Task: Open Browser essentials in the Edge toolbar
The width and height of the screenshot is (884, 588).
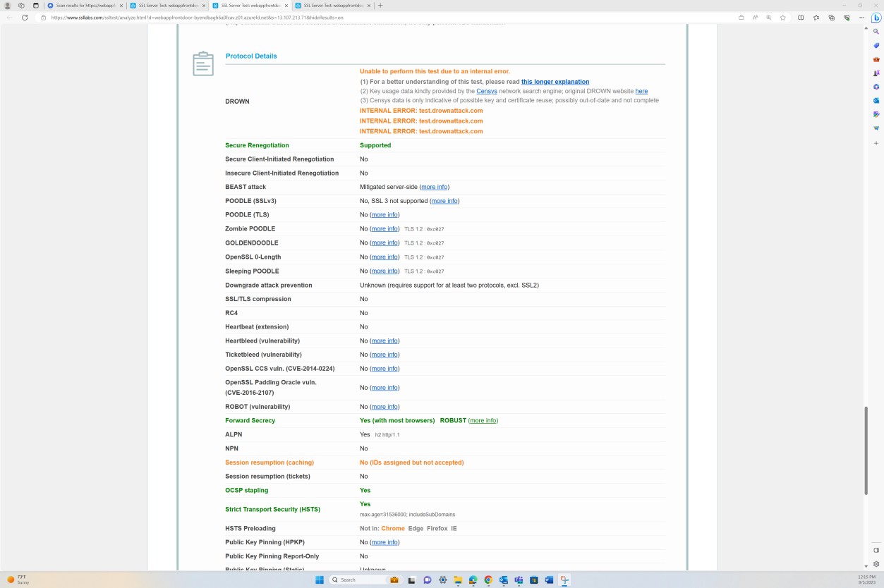Action: [x=847, y=18]
